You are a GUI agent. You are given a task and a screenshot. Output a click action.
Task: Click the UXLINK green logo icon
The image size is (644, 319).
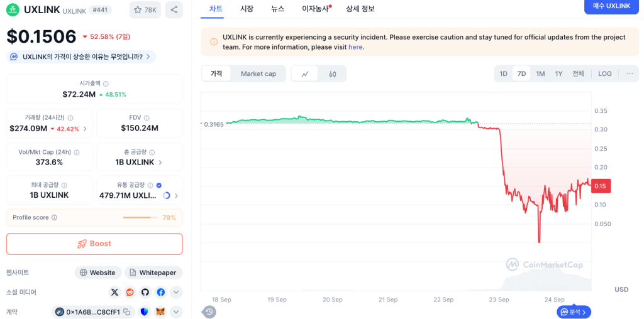click(13, 10)
